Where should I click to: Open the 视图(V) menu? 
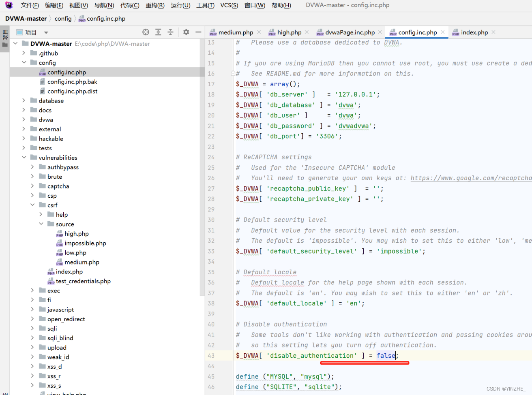(78, 5)
